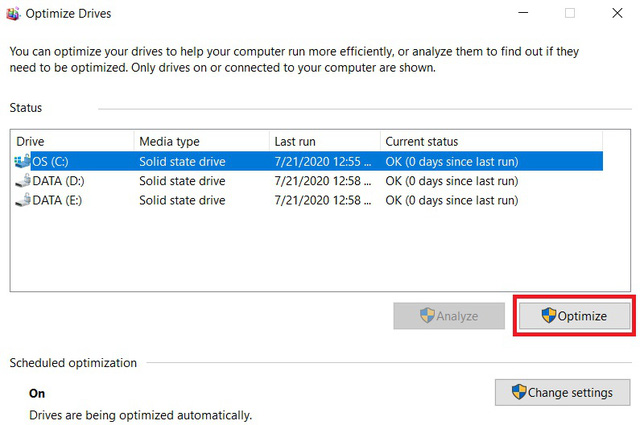
Task: Click the shield icon on Analyze button
Action: 427,316
